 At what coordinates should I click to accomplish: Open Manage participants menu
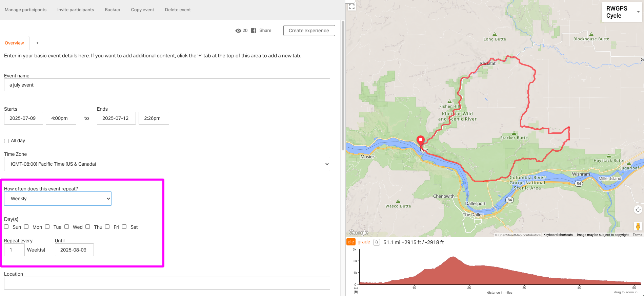click(25, 10)
